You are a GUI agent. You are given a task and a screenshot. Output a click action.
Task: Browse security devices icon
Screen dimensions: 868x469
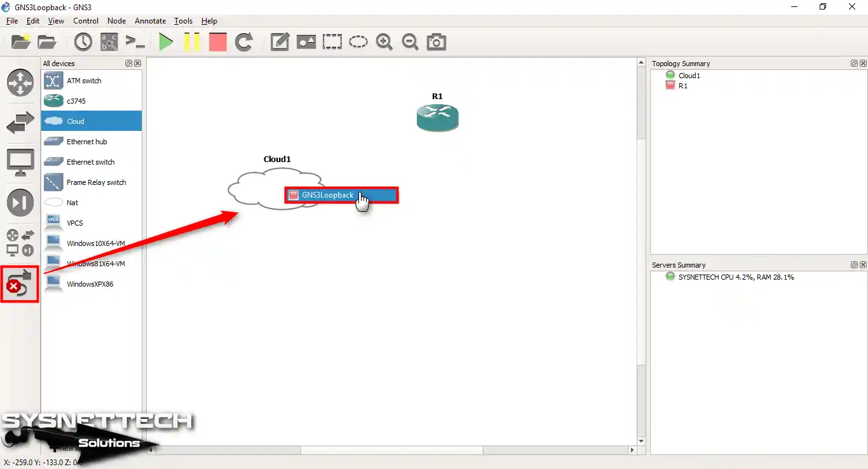tap(20, 203)
